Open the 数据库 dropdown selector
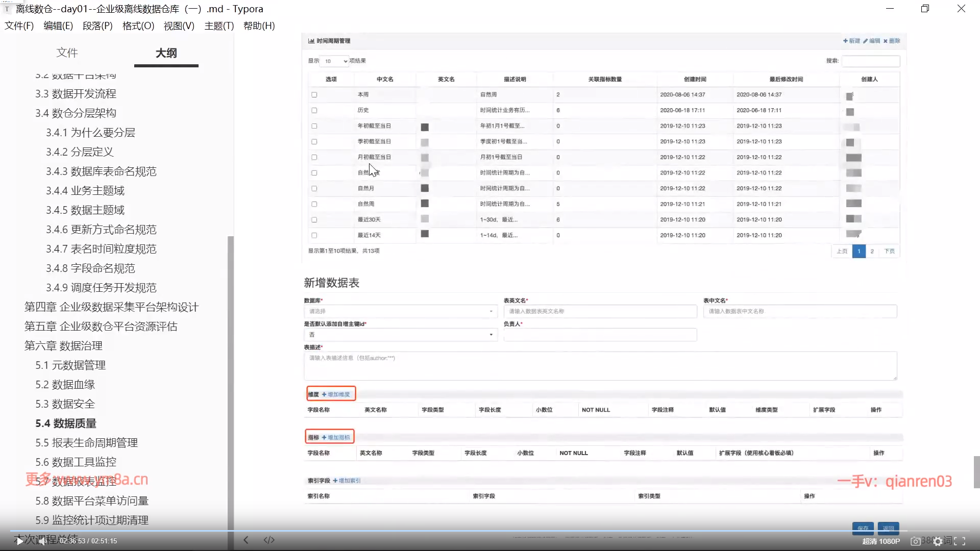 pos(400,311)
